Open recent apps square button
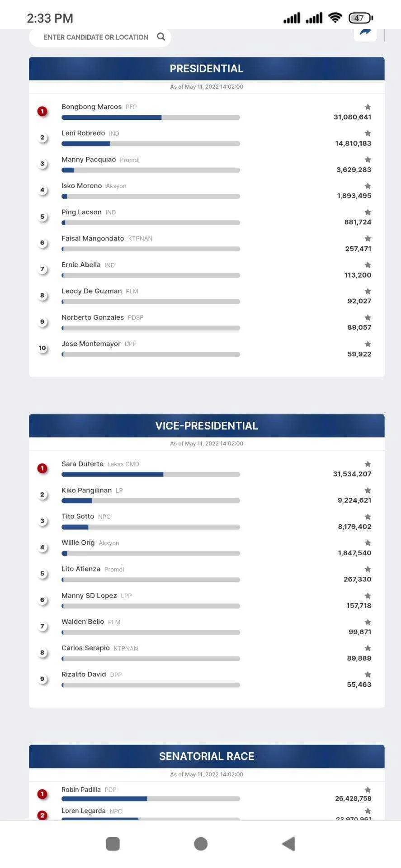The image size is (401, 868). [x=113, y=844]
